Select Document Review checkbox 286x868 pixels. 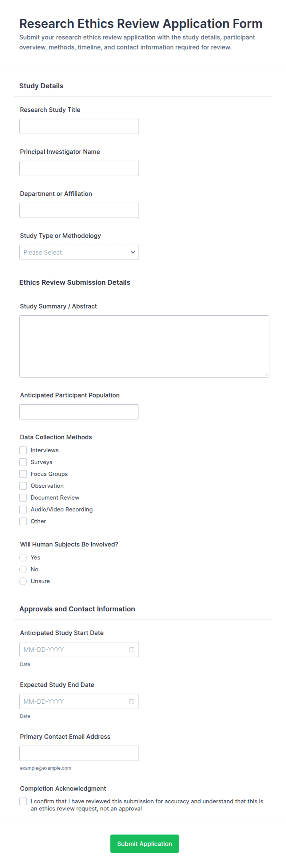23,497
